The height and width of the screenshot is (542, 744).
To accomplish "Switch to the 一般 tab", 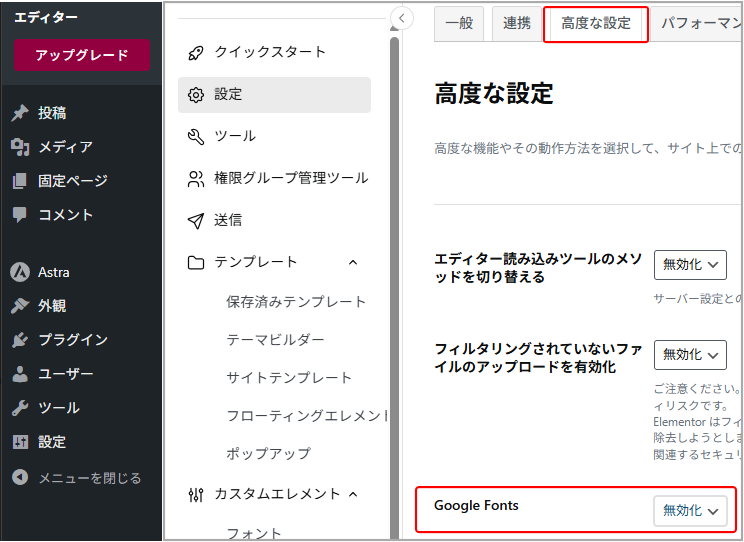I will pyautogui.click(x=459, y=24).
